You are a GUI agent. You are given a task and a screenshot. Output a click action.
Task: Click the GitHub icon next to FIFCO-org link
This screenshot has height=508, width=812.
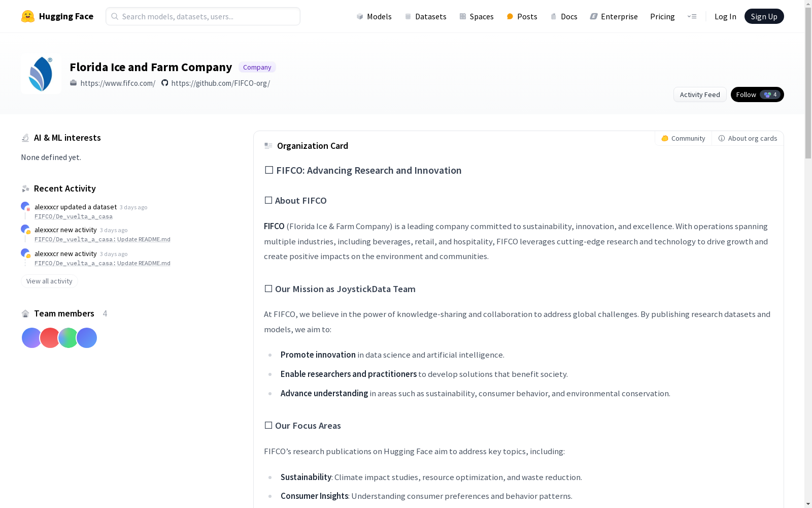coord(164,83)
